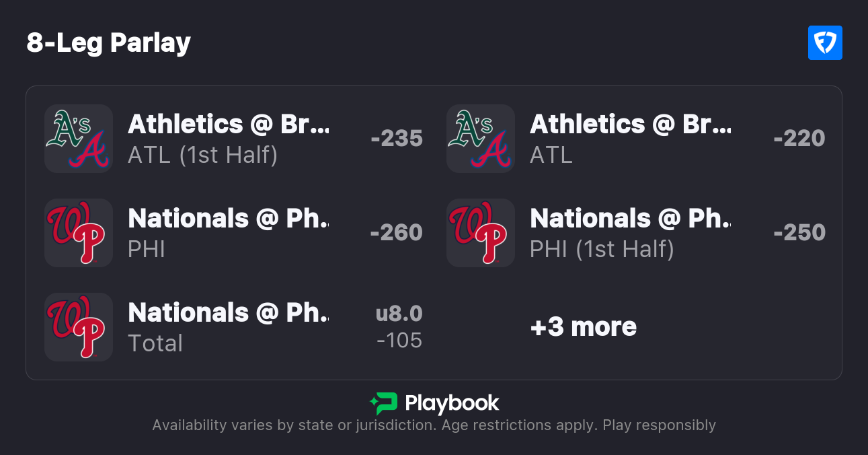This screenshot has height=455, width=868.
Task: Expand the "+3 more" legs
Action: pos(583,327)
